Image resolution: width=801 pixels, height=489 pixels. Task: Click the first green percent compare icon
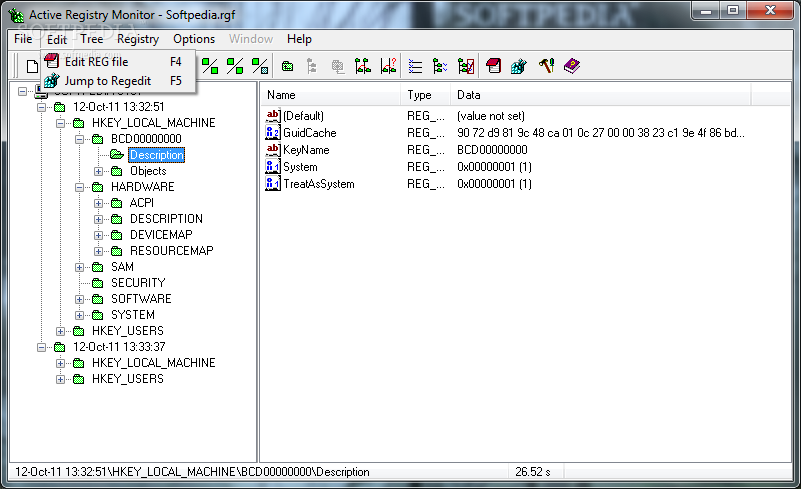210,66
